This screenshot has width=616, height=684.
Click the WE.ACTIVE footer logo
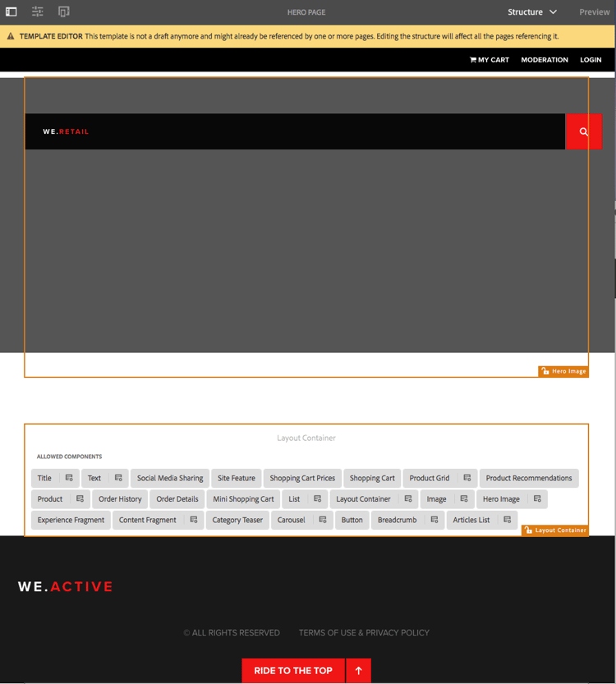pos(66,587)
